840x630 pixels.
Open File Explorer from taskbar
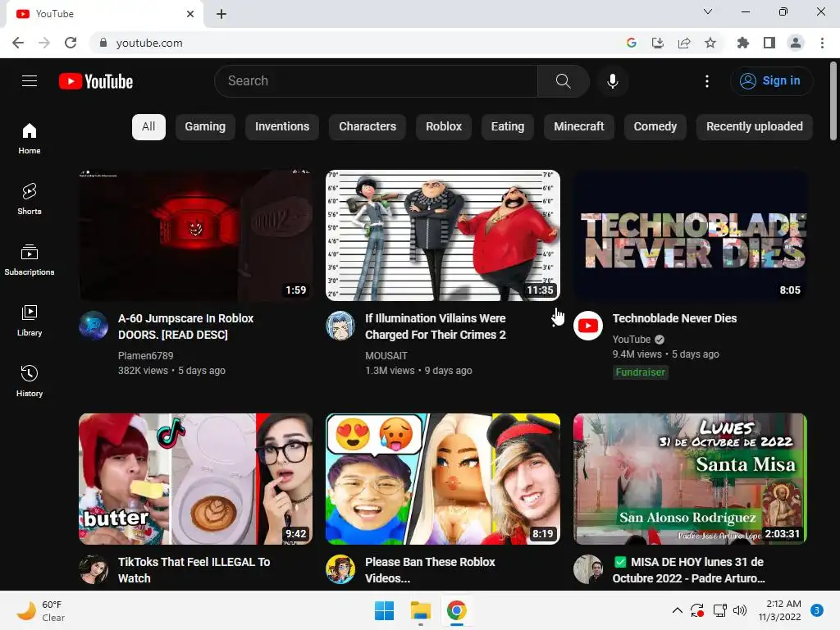coord(421,610)
